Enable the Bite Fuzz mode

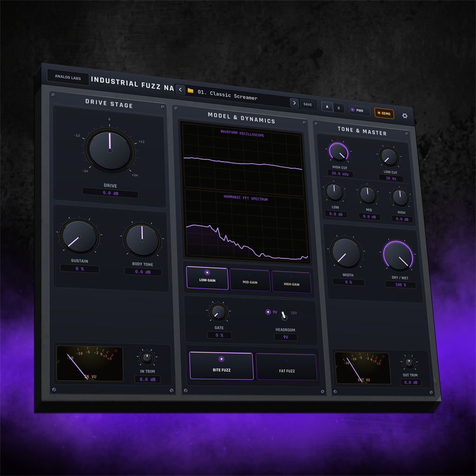click(x=221, y=365)
